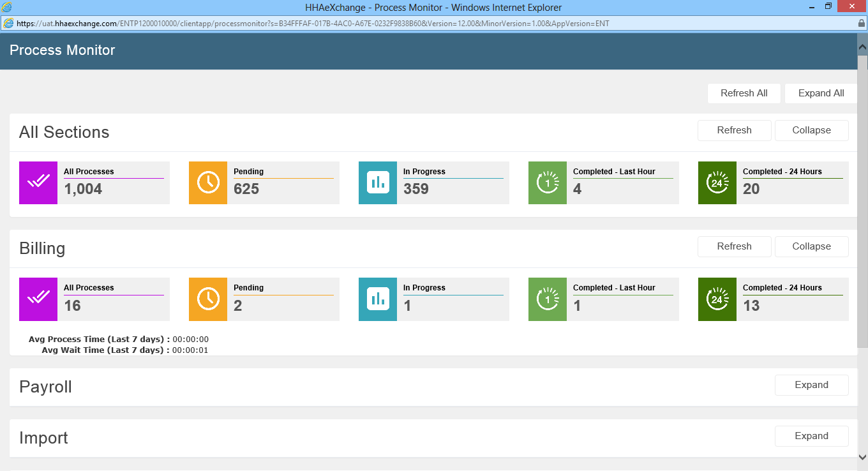This screenshot has width=868, height=471.
Task: Click Completed - 24 Hours icon in Billing
Action: click(717, 299)
